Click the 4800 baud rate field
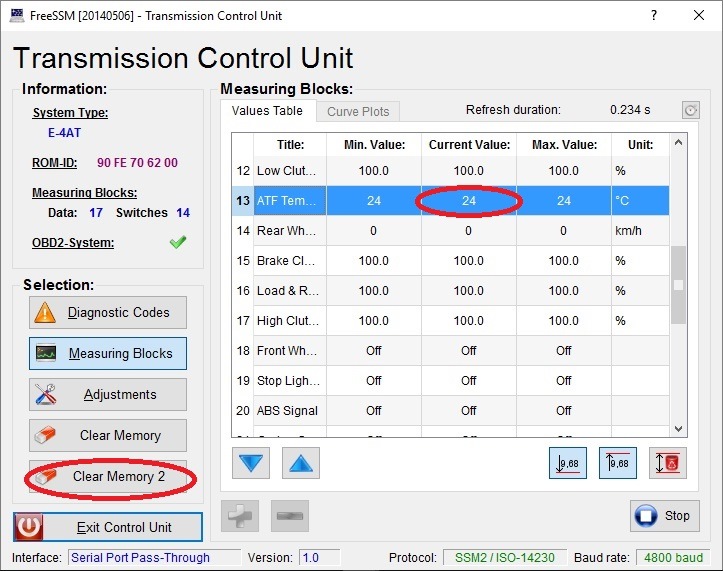This screenshot has width=723, height=571. pyautogui.click(x=673, y=558)
